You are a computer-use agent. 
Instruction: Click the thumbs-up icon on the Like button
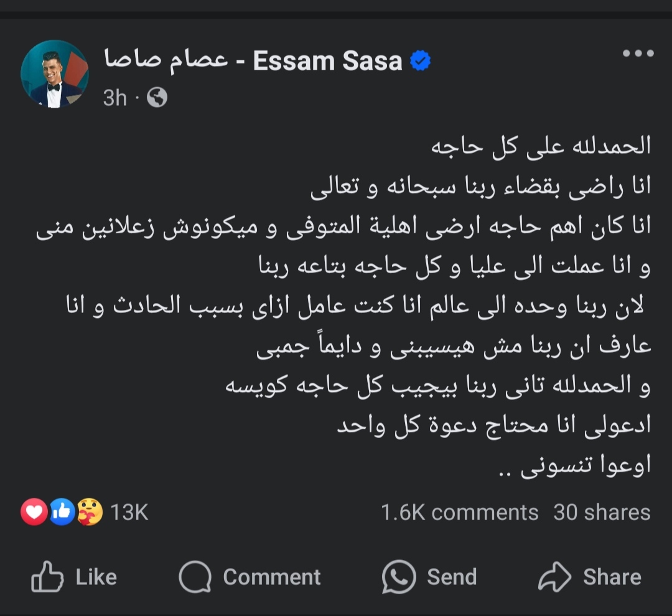click(47, 577)
